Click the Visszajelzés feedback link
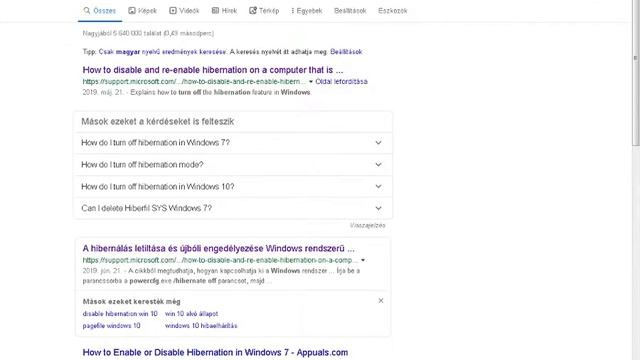The height and width of the screenshot is (360, 640). point(367,225)
